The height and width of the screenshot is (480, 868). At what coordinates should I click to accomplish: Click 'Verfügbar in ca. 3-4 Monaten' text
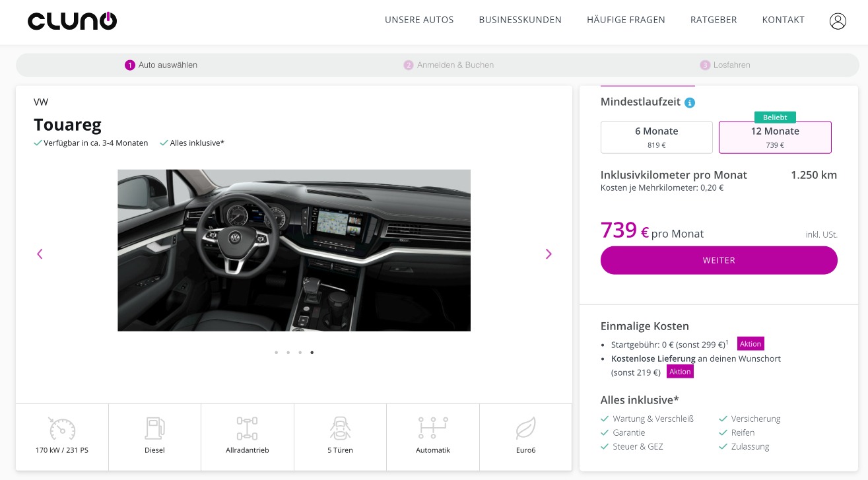coord(96,143)
